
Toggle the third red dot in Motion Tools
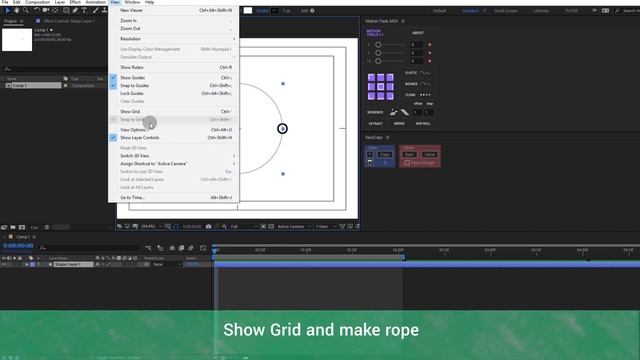coord(429,61)
